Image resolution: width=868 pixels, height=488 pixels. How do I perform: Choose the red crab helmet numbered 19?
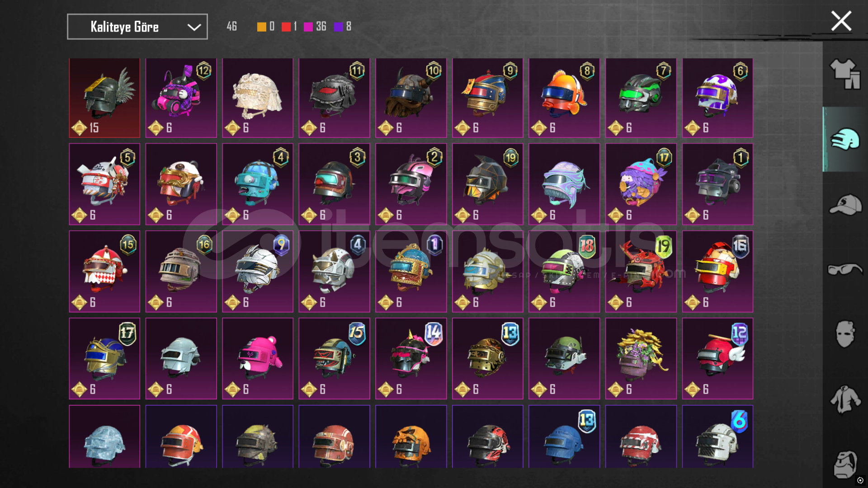[x=641, y=272]
